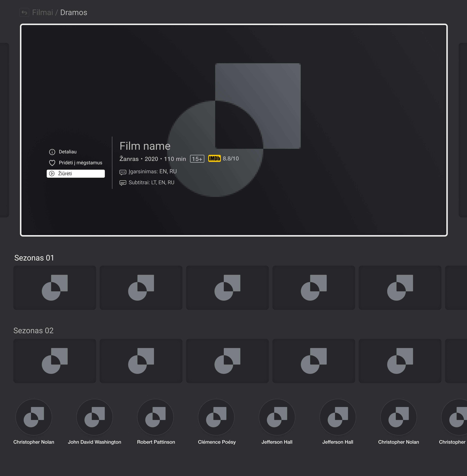Open second episode thumbnail in Sezonas 01
Image resolution: width=467 pixels, height=476 pixels.
click(141, 288)
